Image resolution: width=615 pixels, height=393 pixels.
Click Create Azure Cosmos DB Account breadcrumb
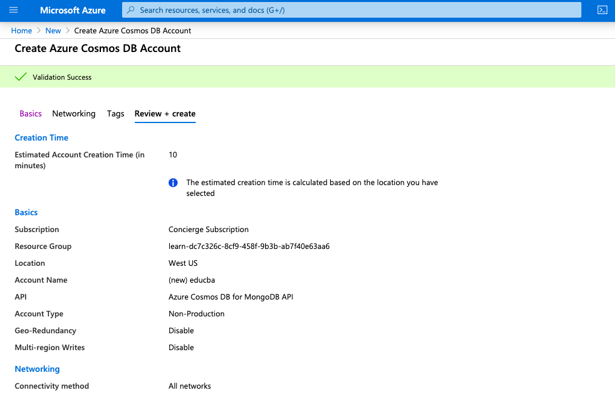coord(133,31)
